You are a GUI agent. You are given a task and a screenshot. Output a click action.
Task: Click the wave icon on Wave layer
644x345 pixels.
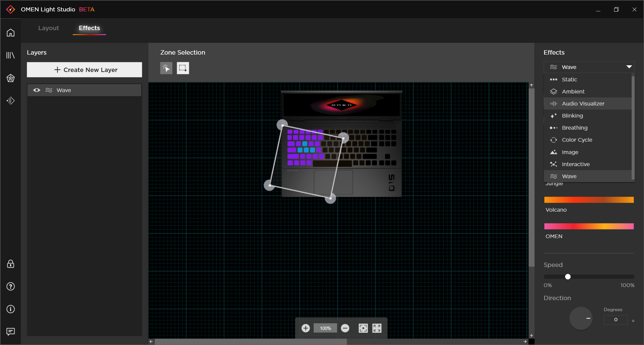click(x=49, y=90)
